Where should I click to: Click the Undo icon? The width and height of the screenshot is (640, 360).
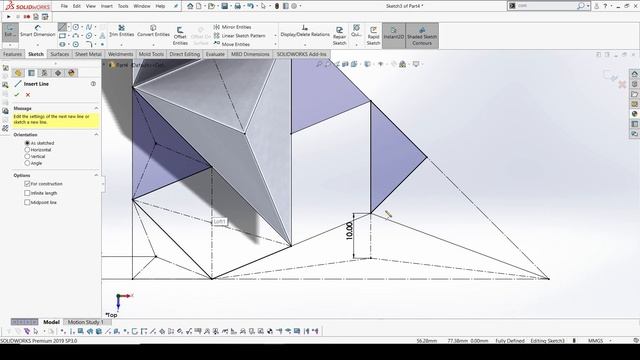250,6
